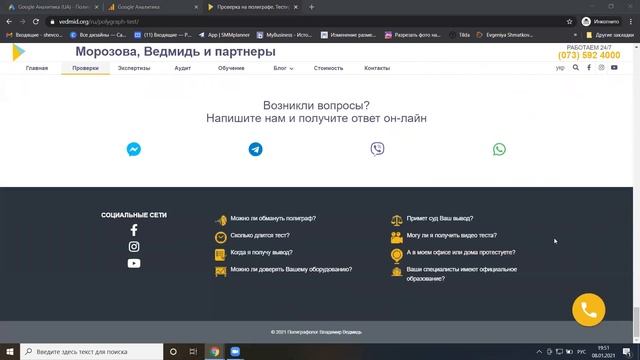
Task: Open the App | SMMplanner bookmark
Action: (x=224, y=35)
